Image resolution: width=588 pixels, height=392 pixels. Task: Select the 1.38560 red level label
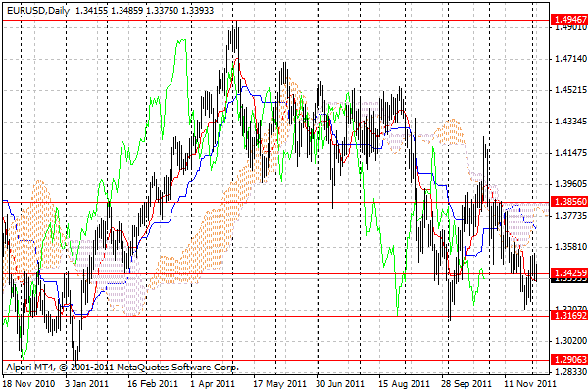[x=569, y=202]
